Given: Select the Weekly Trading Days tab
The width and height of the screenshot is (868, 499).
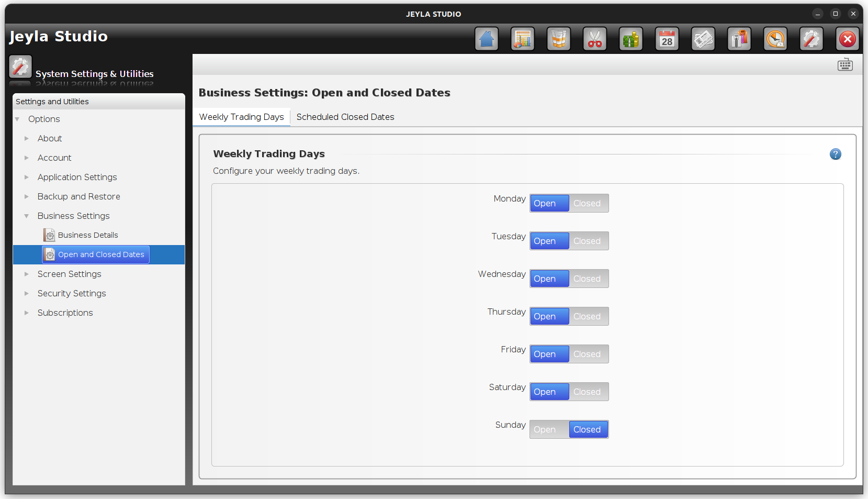Looking at the screenshot, I should point(241,117).
